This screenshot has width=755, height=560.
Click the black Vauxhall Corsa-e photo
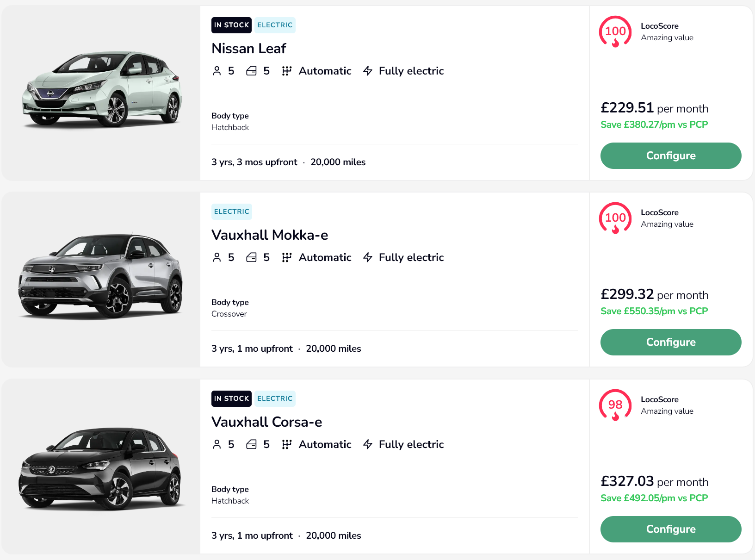point(101,467)
